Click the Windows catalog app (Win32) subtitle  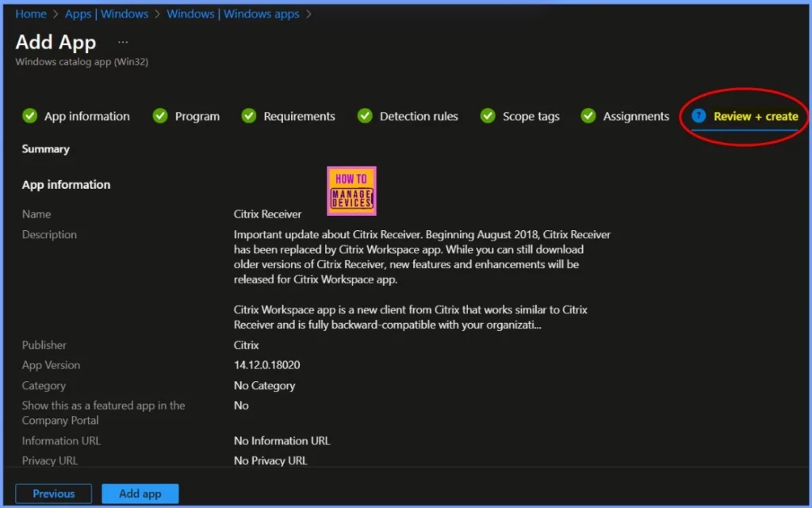(82, 62)
